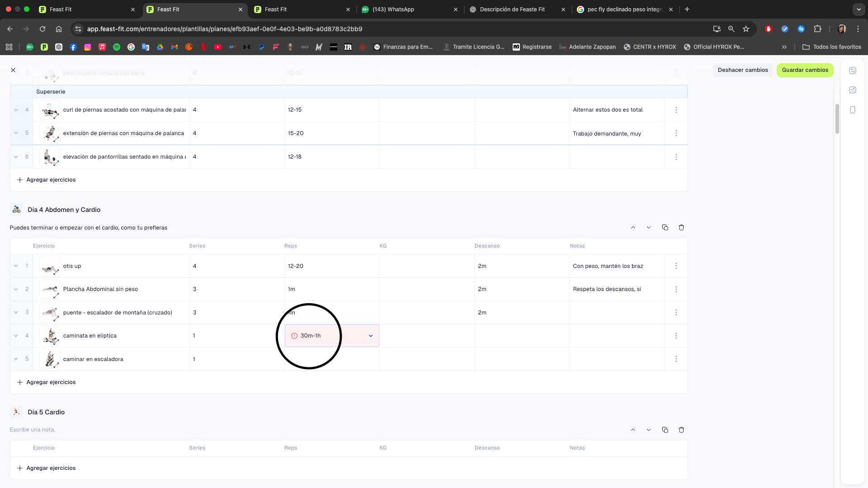Open options menu for otis up row
The height and width of the screenshot is (488, 868).
(x=676, y=266)
